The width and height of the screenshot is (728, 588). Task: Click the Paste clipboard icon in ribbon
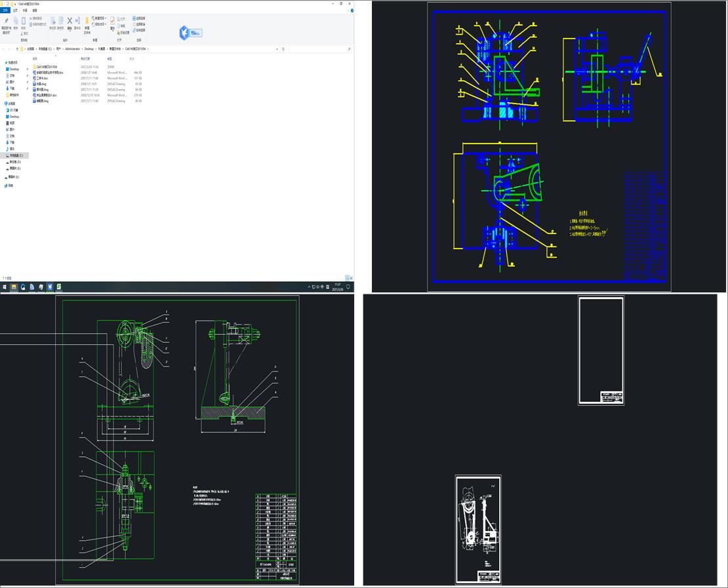click(24, 21)
